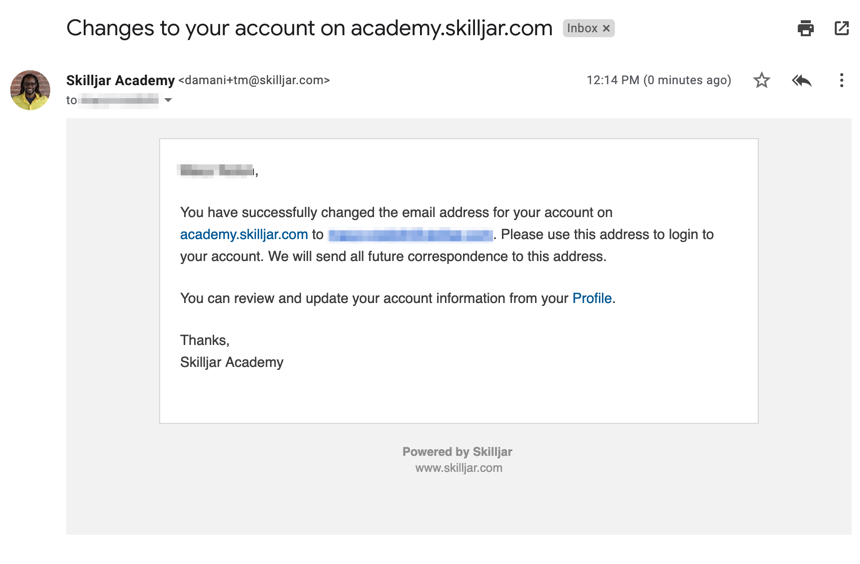Expand recipient details arrow next to "to"

[x=168, y=100]
